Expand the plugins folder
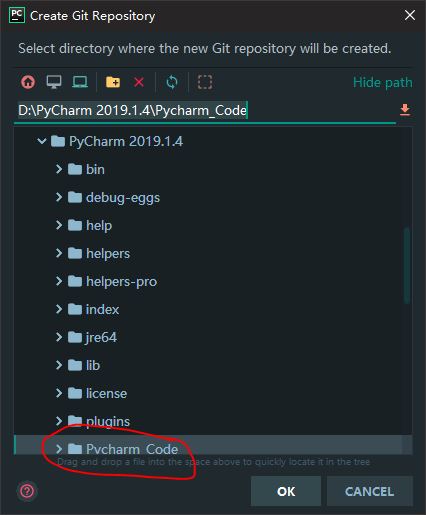Viewport: 426px width, 515px height. coord(59,421)
